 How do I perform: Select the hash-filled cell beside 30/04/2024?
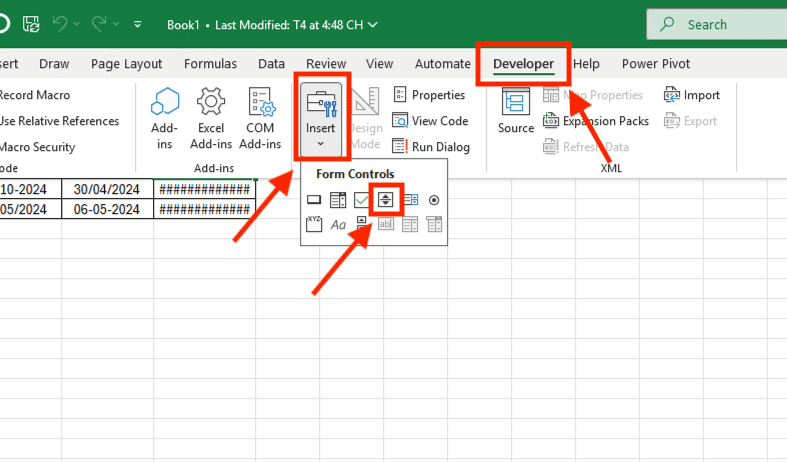tap(204, 189)
